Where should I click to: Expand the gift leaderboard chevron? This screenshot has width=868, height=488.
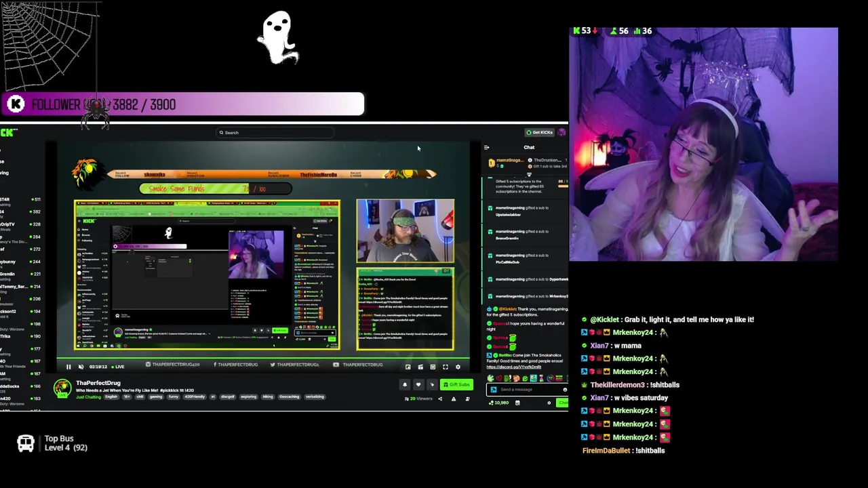pyautogui.click(x=529, y=175)
